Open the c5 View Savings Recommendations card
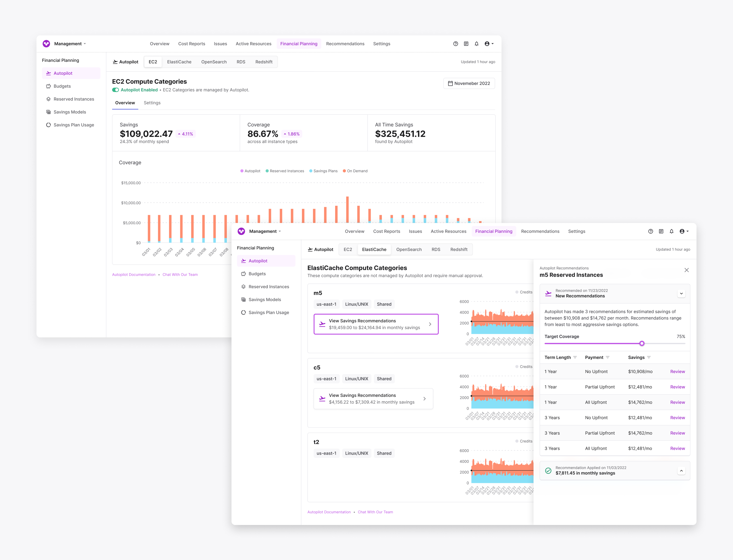733x560 pixels. [373, 399]
